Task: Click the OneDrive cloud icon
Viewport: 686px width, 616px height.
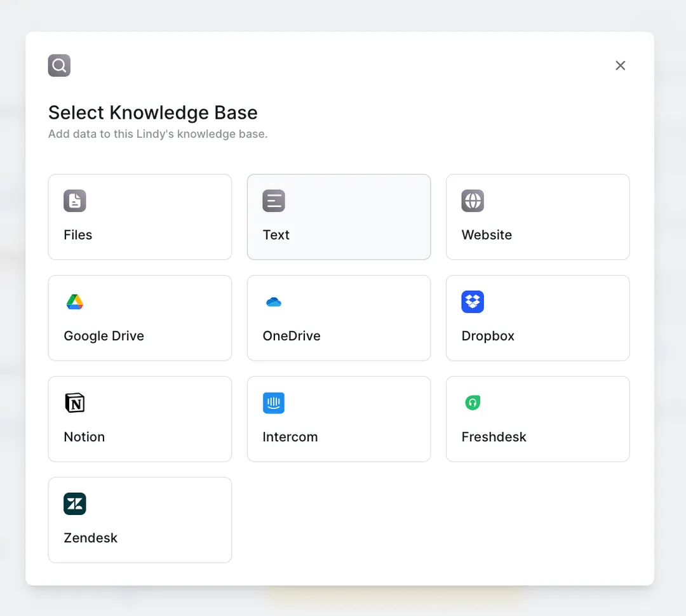Action: pyautogui.click(x=274, y=302)
